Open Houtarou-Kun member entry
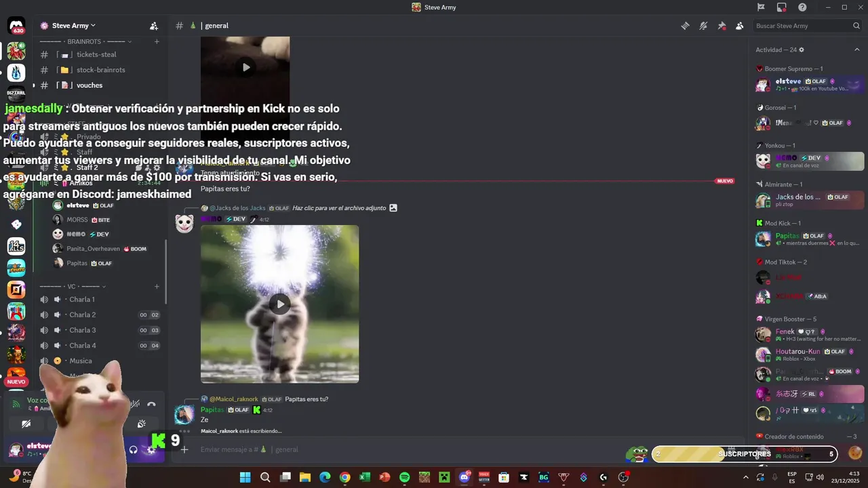Viewport: 868px width, 488px height. (810, 354)
